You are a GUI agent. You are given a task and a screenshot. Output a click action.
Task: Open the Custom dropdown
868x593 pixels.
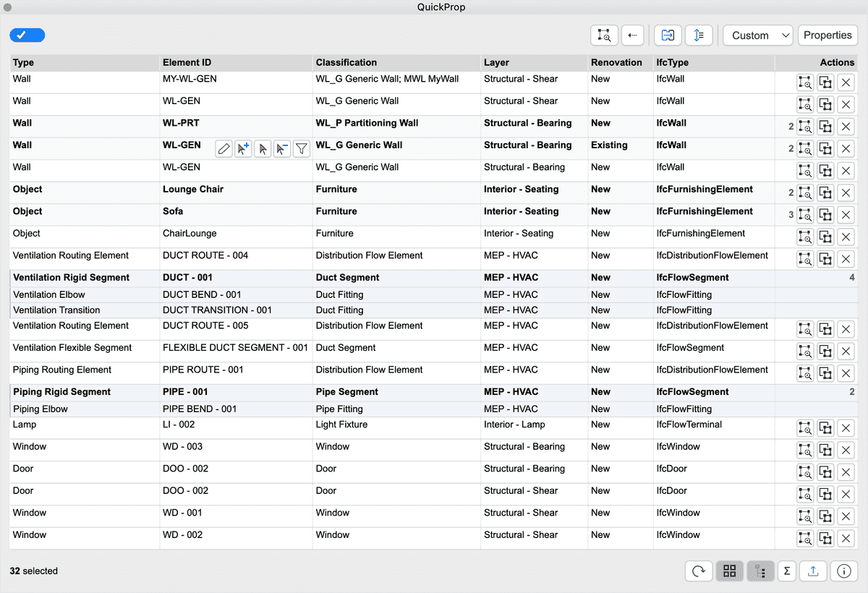pos(757,35)
